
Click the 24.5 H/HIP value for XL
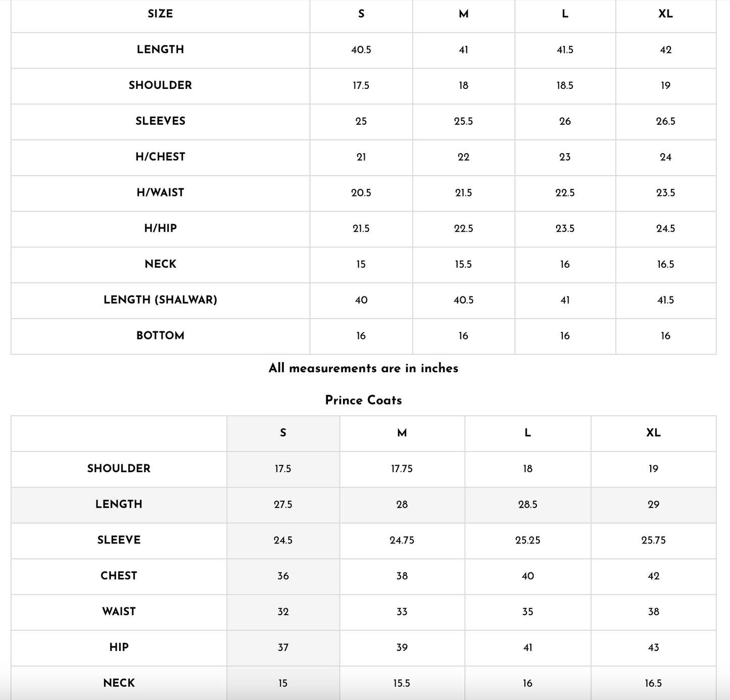pos(665,229)
